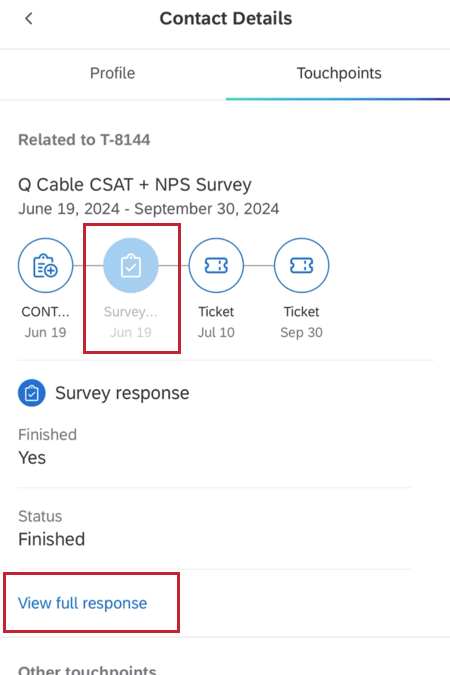Switch to the Profile tab
The image size is (450, 675).
coord(112,73)
